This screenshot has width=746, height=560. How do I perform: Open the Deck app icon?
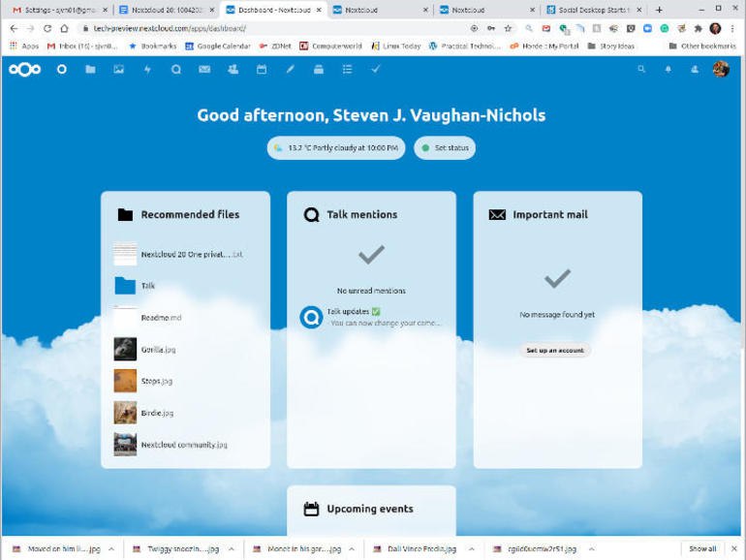[319, 70]
